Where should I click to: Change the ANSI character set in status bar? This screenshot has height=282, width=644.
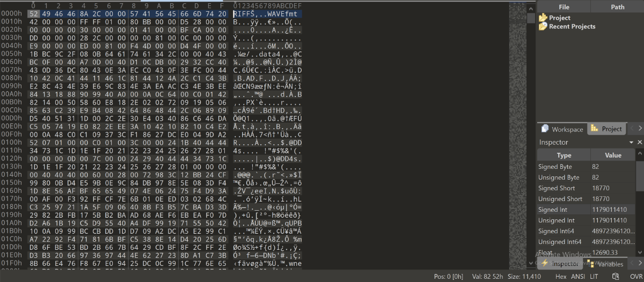577,277
